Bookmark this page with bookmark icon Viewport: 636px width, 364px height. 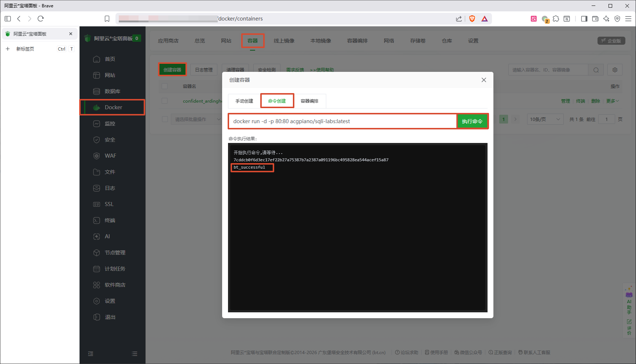107,19
